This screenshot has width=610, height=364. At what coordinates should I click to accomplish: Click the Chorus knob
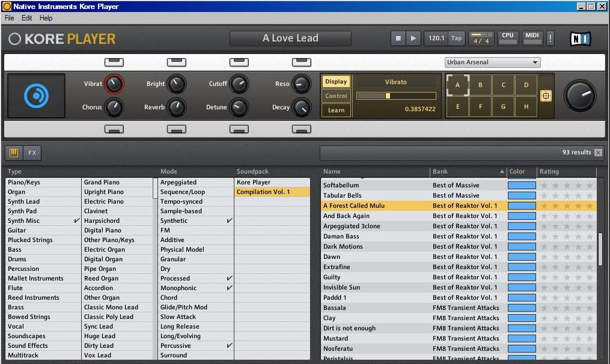click(114, 108)
